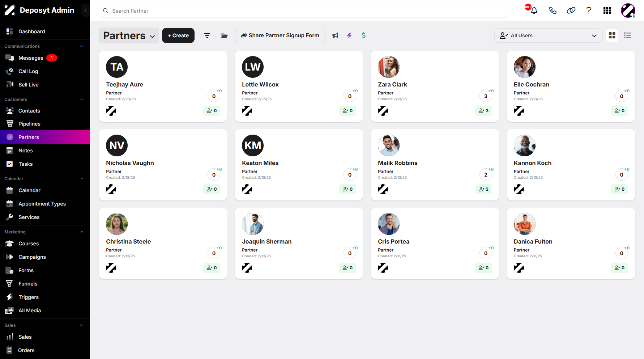This screenshot has height=359, width=644.
Task: Open the All Users filter dropdown
Action: [x=548, y=35]
